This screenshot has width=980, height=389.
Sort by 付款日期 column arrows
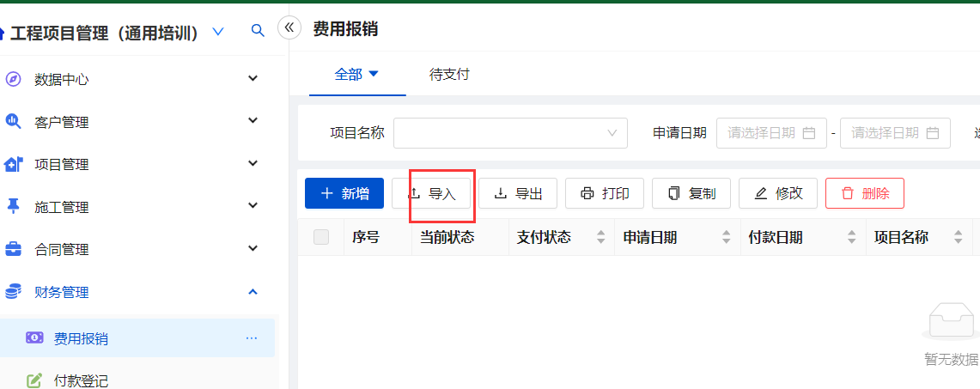[x=851, y=237]
